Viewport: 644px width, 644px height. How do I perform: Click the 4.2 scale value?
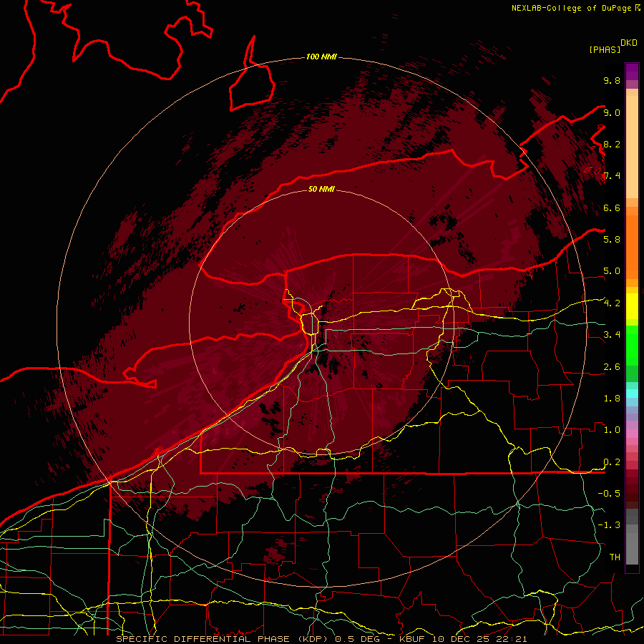click(612, 303)
